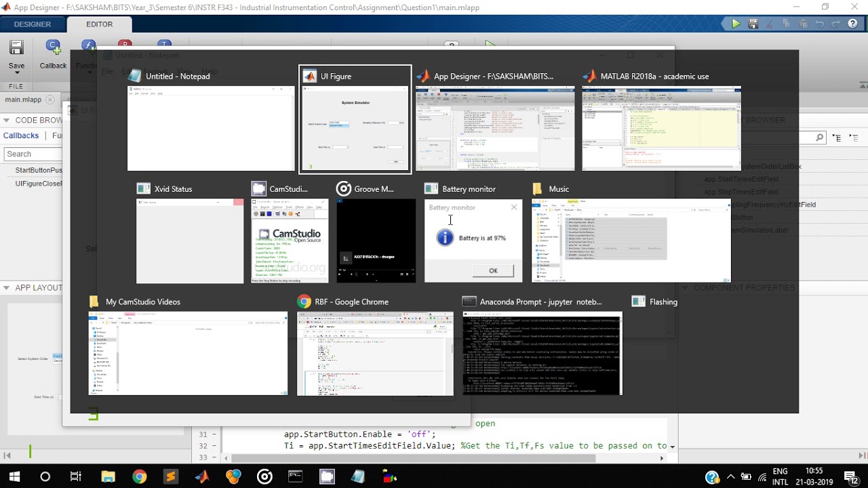The height and width of the screenshot is (488, 868).
Task: Open the Xvid Status window thumbnail
Action: click(190, 241)
